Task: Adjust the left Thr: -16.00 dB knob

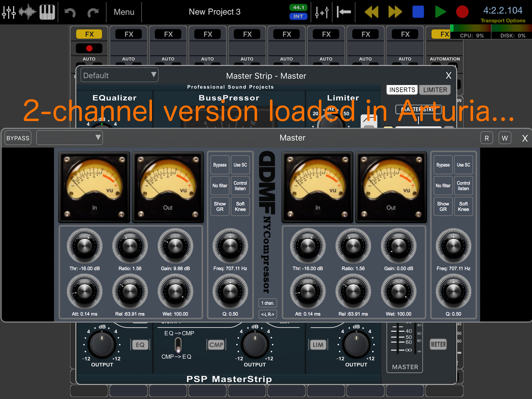Action: 85,246
